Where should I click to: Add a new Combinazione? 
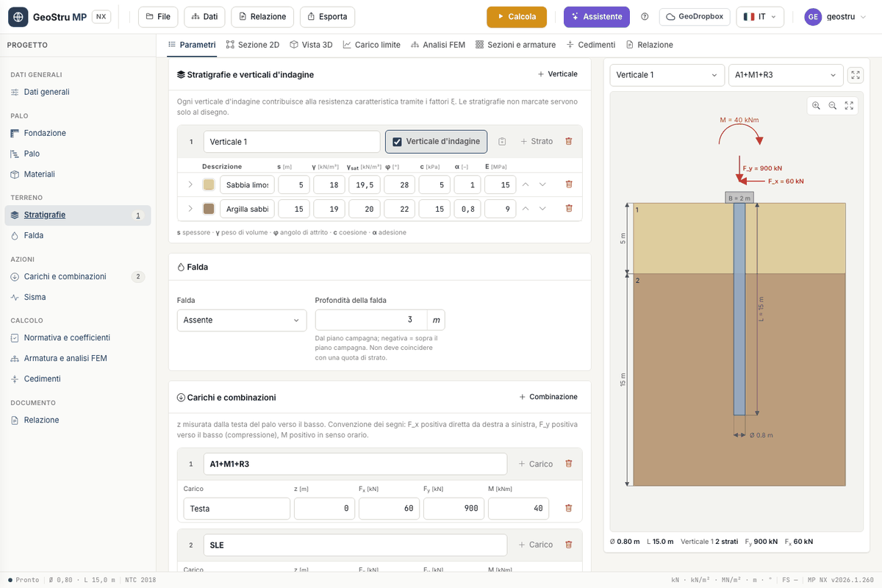[548, 397]
